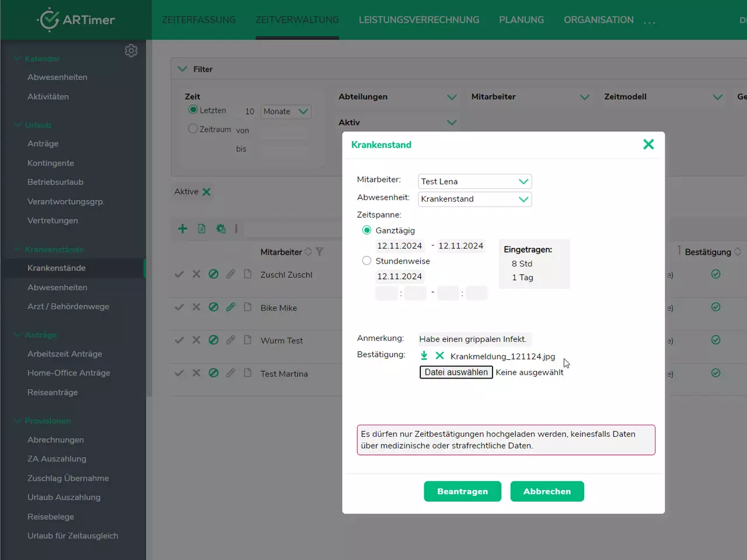Open the Monate unit dropdown

click(x=286, y=111)
